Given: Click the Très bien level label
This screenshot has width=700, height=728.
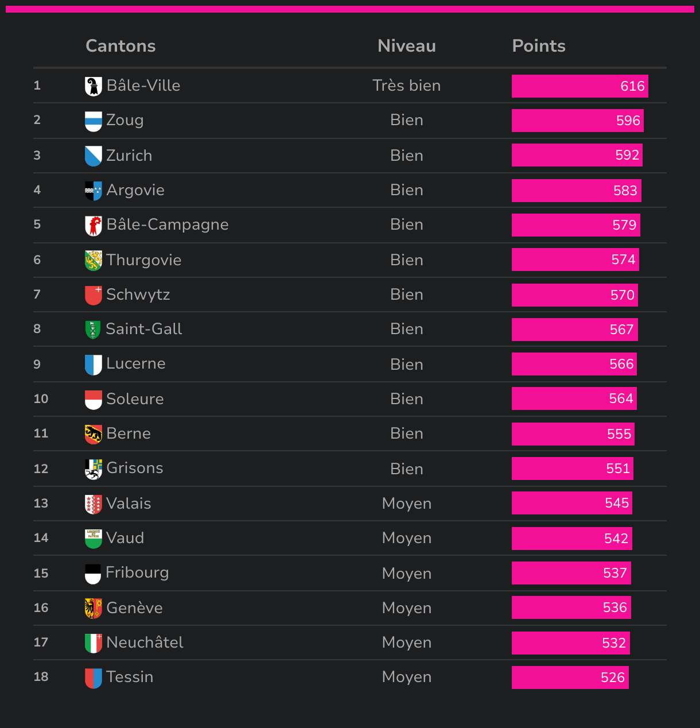Looking at the screenshot, I should pyautogui.click(x=406, y=86).
